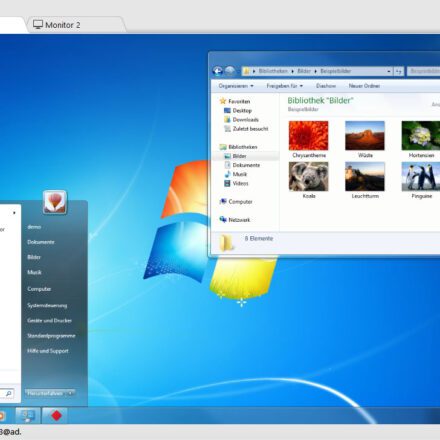Click the Videos filmstrip icon in Bibliotheken
This screenshot has width=440, height=440.
click(227, 183)
